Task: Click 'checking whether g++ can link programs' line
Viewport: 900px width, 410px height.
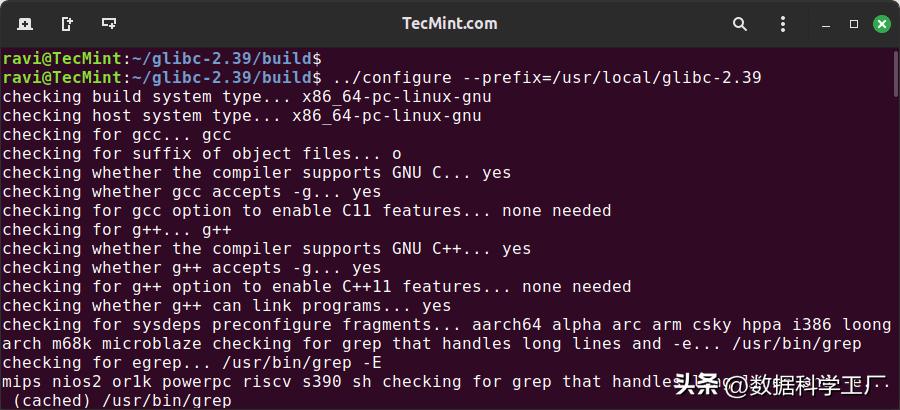Action: (x=227, y=305)
